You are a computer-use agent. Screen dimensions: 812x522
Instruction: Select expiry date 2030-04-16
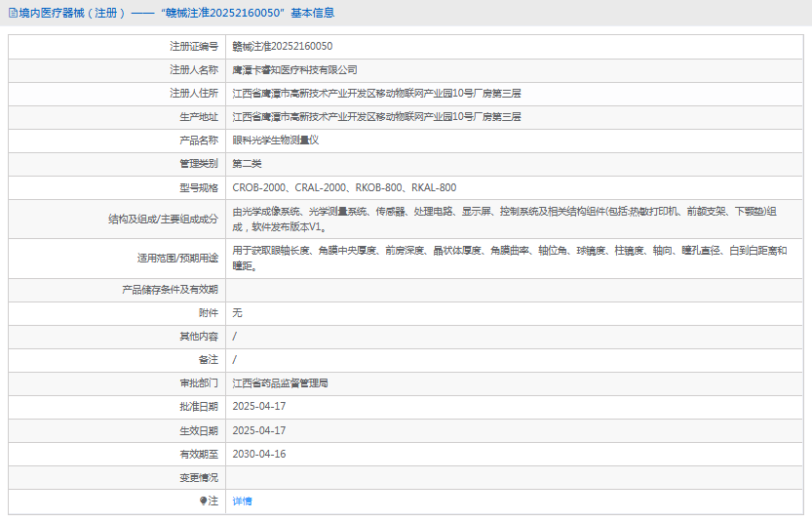(x=259, y=454)
